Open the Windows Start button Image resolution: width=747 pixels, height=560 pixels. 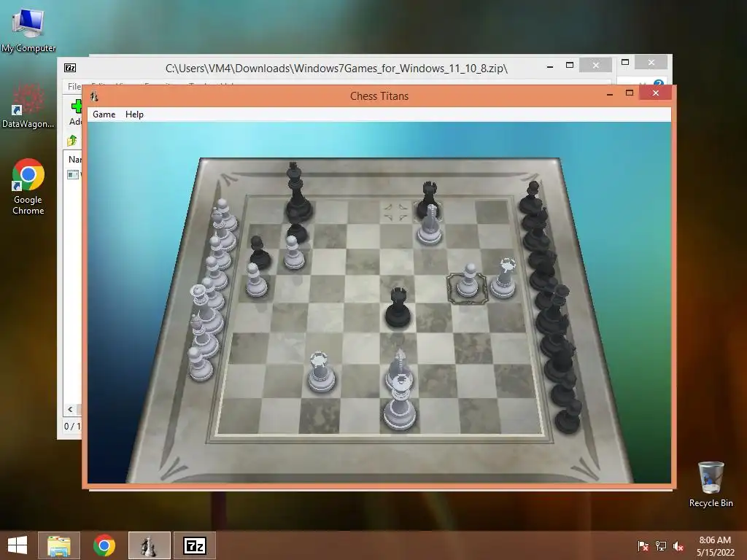click(x=18, y=545)
